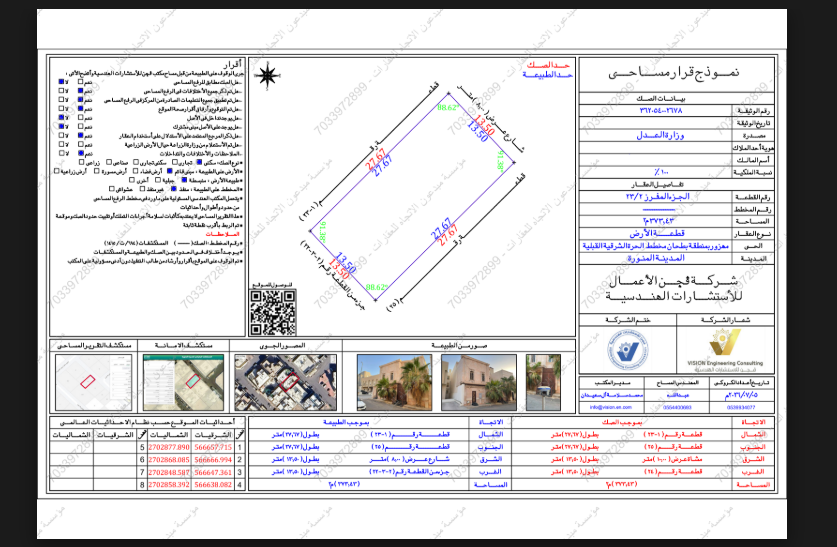Open the site photo with palm trees
837x547 pixels.
[x=394, y=382]
